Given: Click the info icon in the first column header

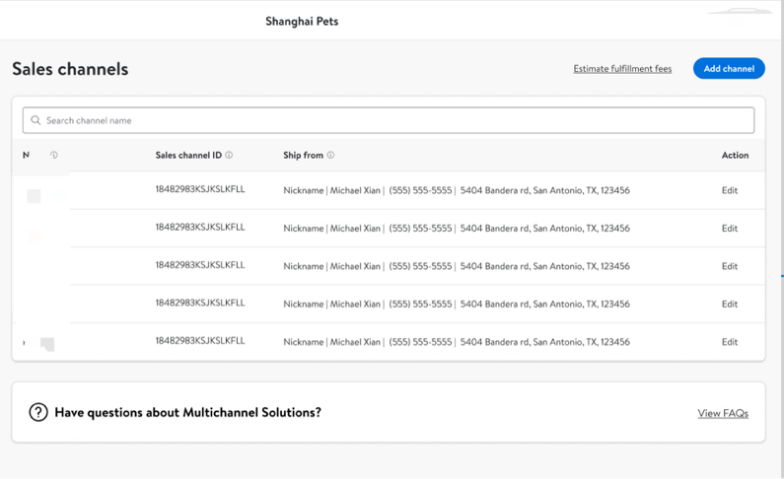Looking at the screenshot, I should coord(54,155).
